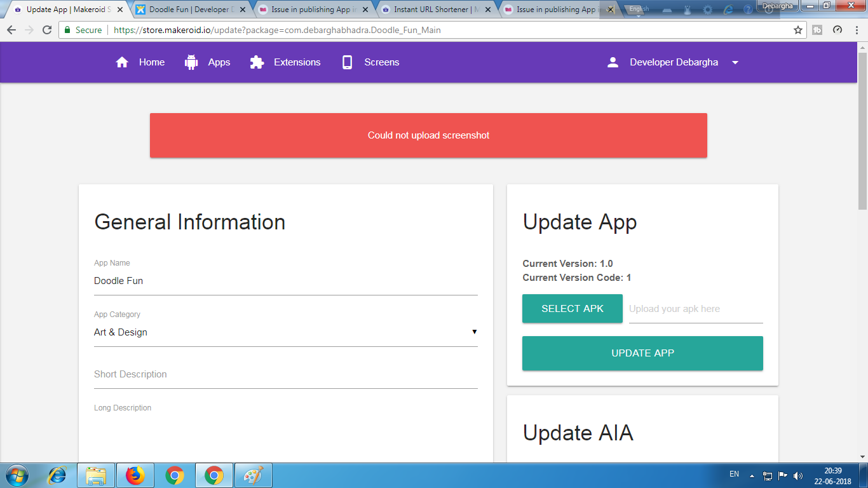Screen dimensions: 868x488
Task: Click the Screens phone icon
Action: (x=347, y=62)
